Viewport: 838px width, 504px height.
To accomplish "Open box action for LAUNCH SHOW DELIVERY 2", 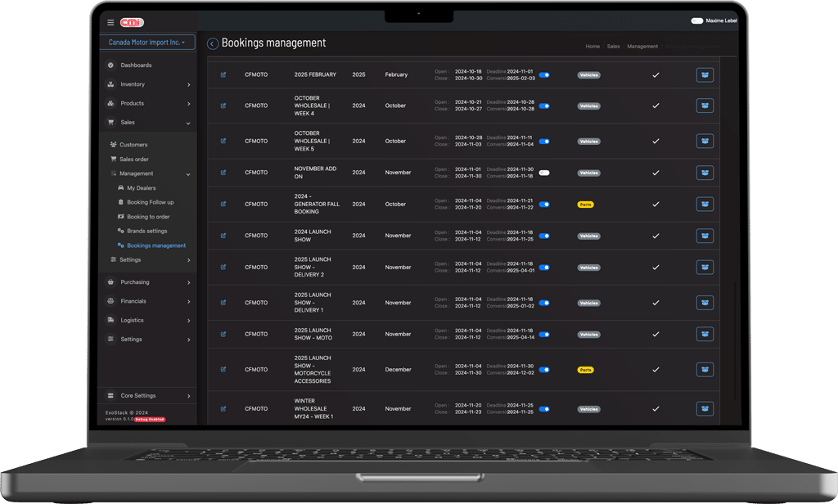I will 705,268.
